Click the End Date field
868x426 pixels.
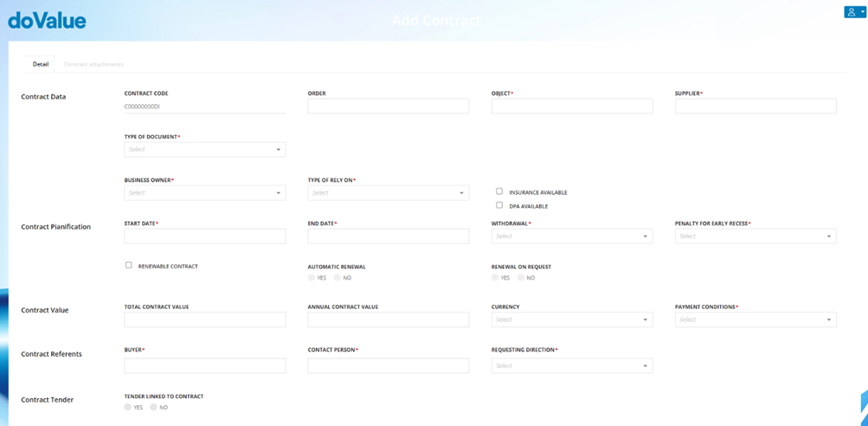click(389, 236)
